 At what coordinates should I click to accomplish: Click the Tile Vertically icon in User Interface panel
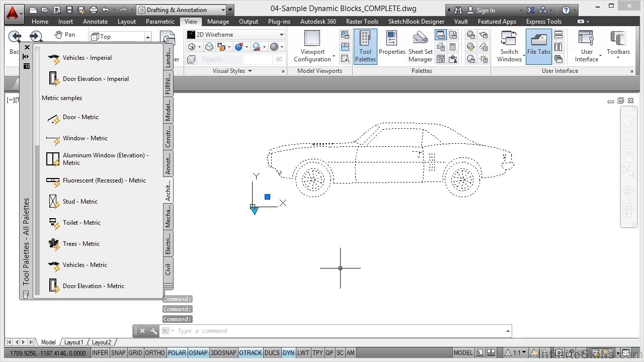pyautogui.click(x=558, y=47)
